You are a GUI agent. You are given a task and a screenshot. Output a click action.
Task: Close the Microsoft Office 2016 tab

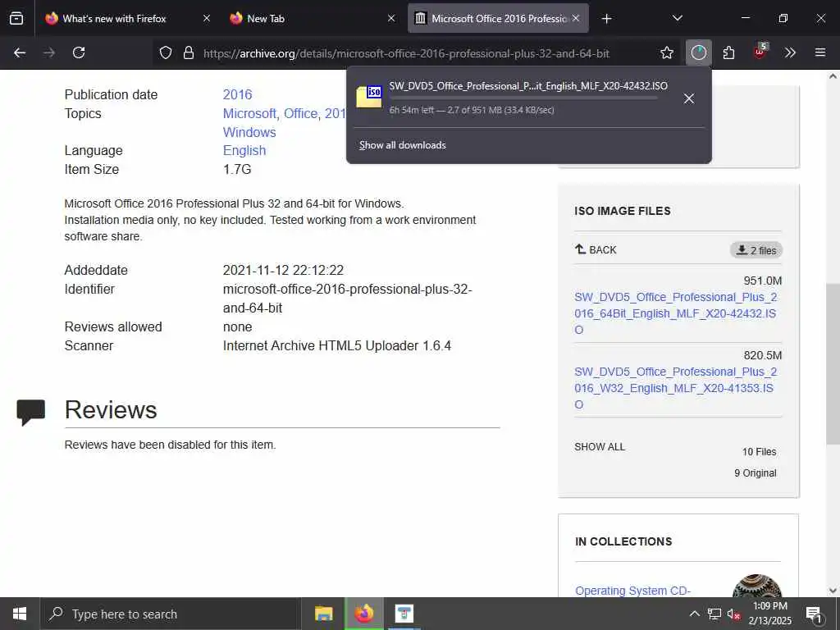pyautogui.click(x=576, y=18)
